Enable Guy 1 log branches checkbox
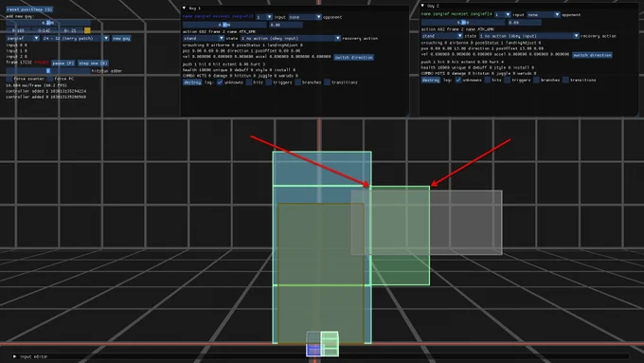 point(297,82)
